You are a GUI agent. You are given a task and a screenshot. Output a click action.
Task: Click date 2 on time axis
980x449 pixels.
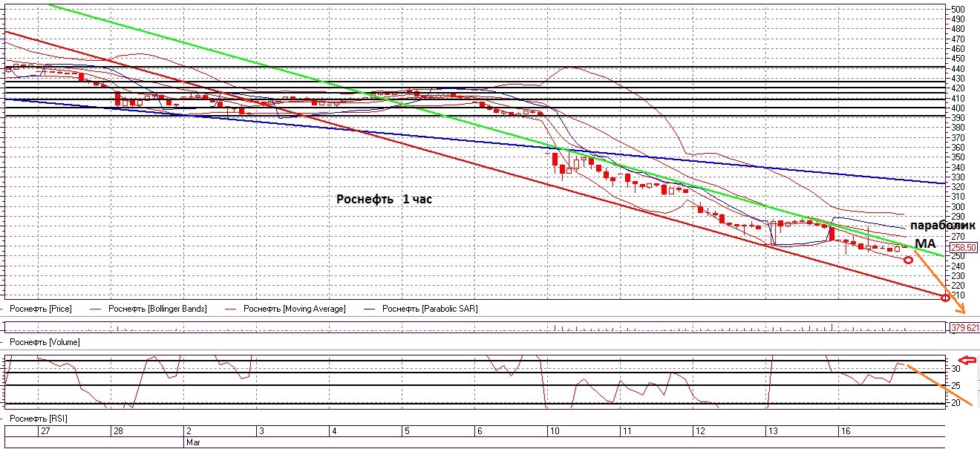(189, 430)
